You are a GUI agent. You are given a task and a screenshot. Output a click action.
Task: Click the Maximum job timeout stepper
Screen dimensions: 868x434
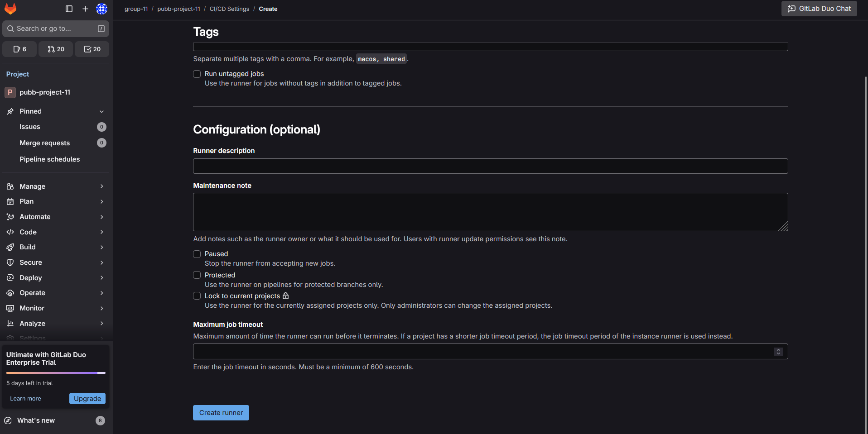coord(778,352)
